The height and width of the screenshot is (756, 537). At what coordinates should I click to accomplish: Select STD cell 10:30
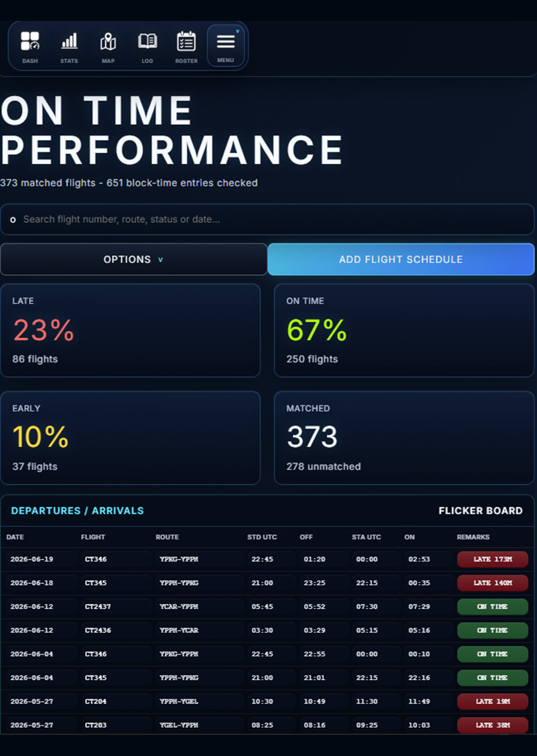(271, 701)
